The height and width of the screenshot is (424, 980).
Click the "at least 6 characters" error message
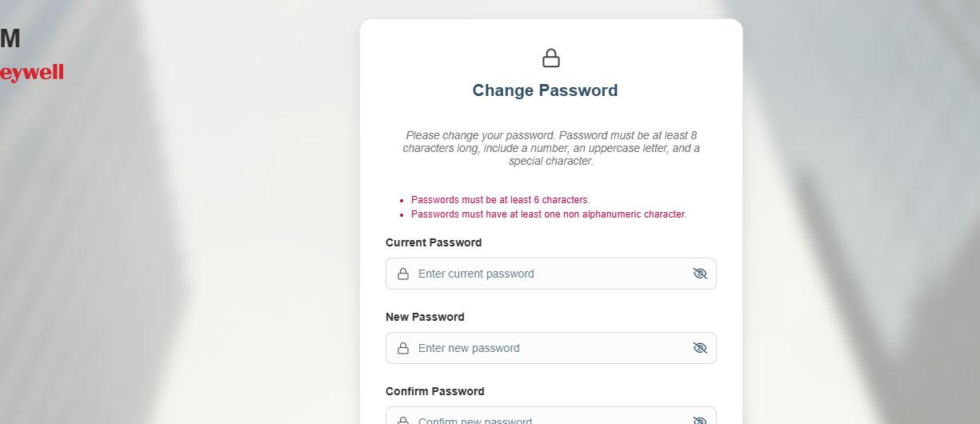tap(500, 200)
